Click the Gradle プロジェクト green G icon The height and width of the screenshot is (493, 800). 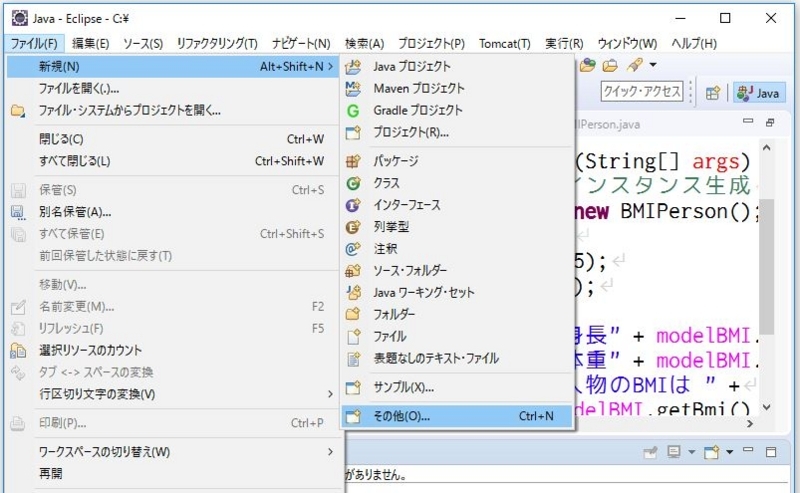(x=353, y=111)
